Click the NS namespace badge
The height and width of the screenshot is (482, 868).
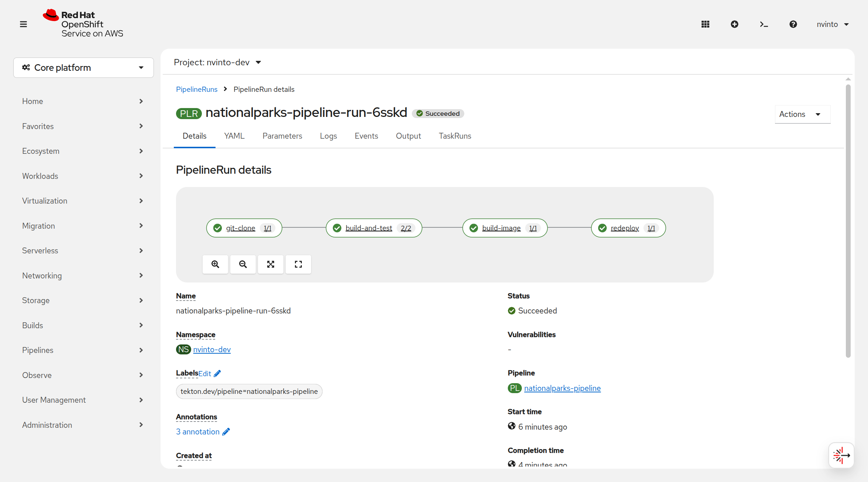[183, 349]
